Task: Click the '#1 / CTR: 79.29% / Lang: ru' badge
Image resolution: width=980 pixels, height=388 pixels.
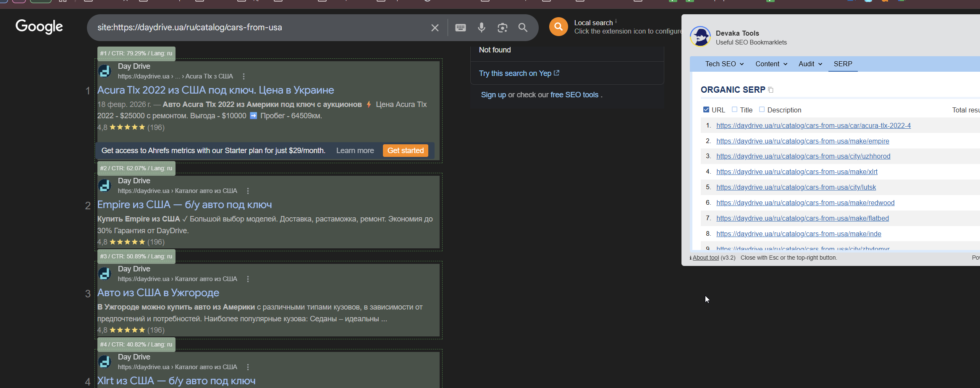Action: tap(136, 54)
